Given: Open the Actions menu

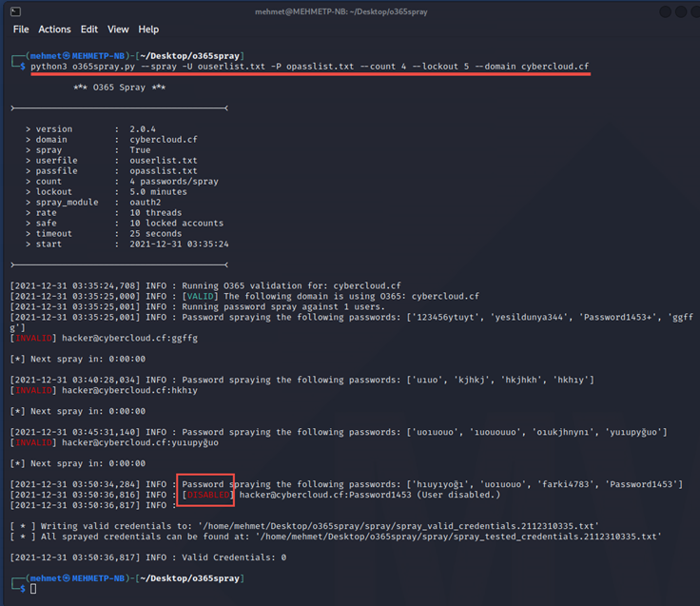Looking at the screenshot, I should point(54,29).
